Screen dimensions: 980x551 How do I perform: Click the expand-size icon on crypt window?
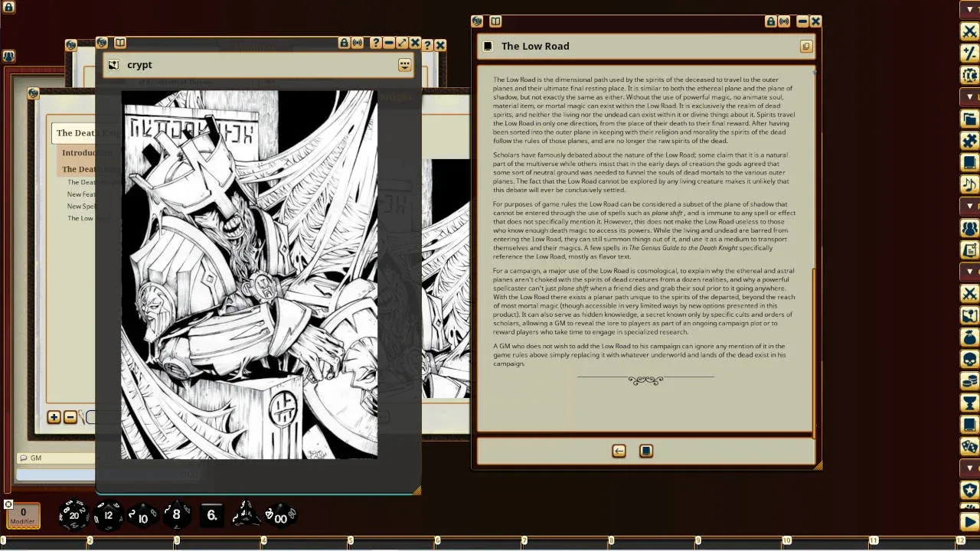tap(401, 44)
